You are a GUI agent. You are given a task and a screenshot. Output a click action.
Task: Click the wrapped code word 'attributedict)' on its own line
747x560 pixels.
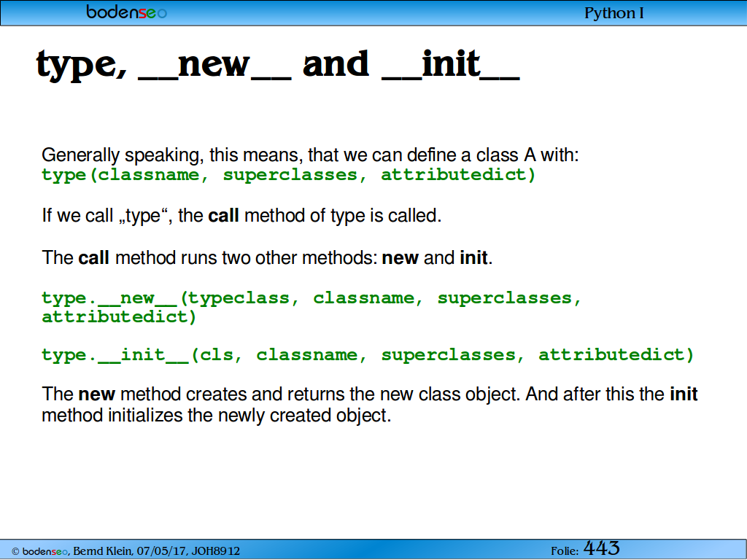click(x=119, y=316)
